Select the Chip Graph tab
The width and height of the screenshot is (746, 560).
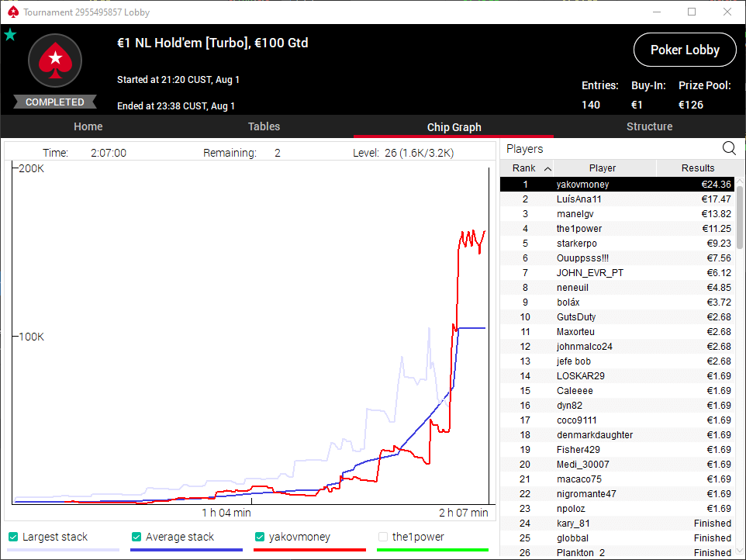454,127
